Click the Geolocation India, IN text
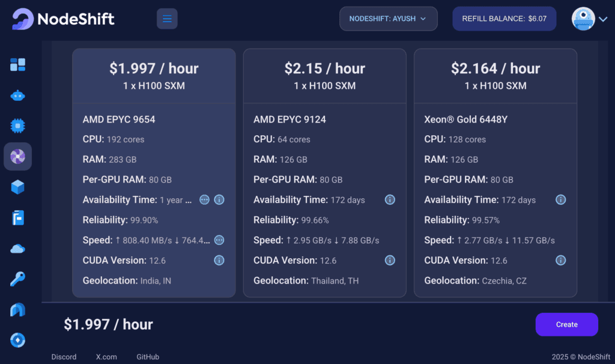615x364 pixels. pyautogui.click(x=127, y=281)
